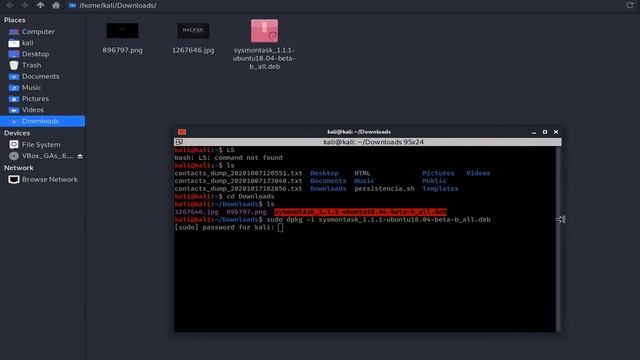The width and height of the screenshot is (640, 360).
Task: Click contacts_dump_20201017182856.txt in terminal
Action: pyautogui.click(x=238, y=189)
